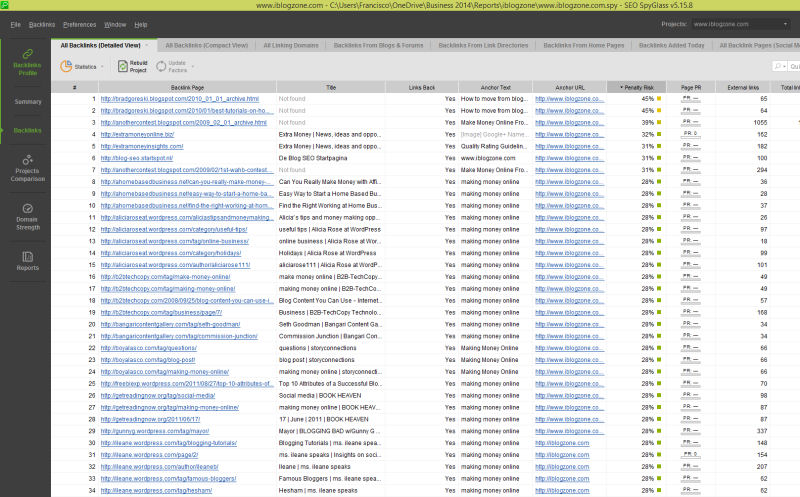The height and width of the screenshot is (497, 800).
Task: Open b2btechcopy make-money-online tag link
Action: (x=165, y=277)
